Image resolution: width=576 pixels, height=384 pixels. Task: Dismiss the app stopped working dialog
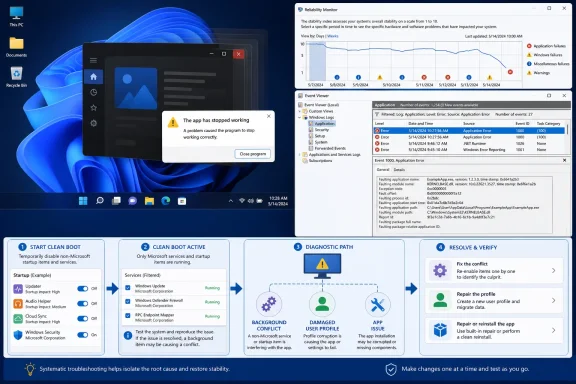click(269, 116)
